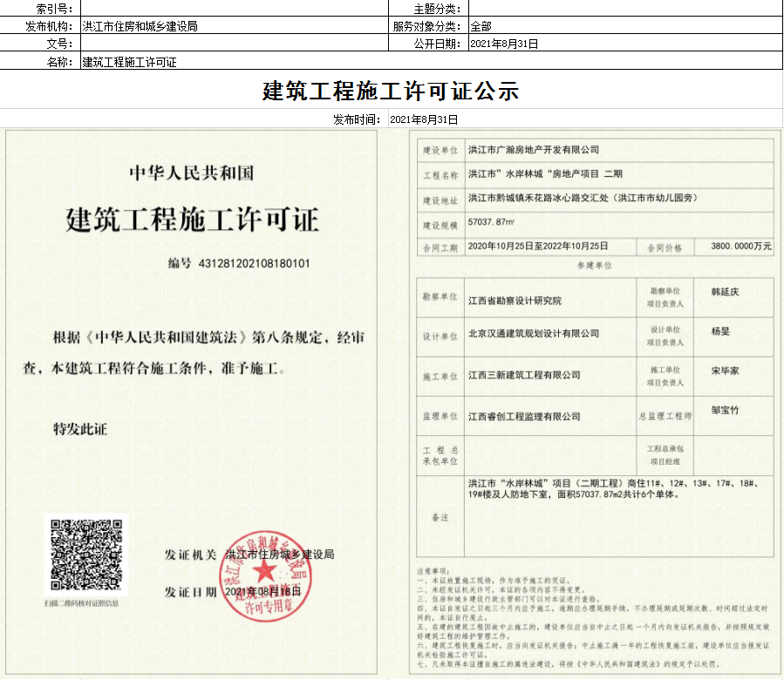The image size is (784, 680).
Task: Click the 名称 label in header table
Action: tap(59, 62)
